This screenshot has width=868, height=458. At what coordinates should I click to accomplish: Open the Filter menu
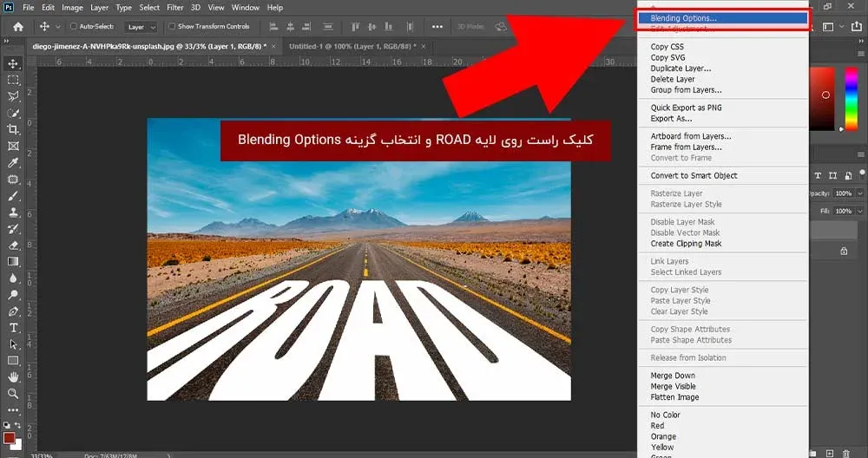coord(175,8)
